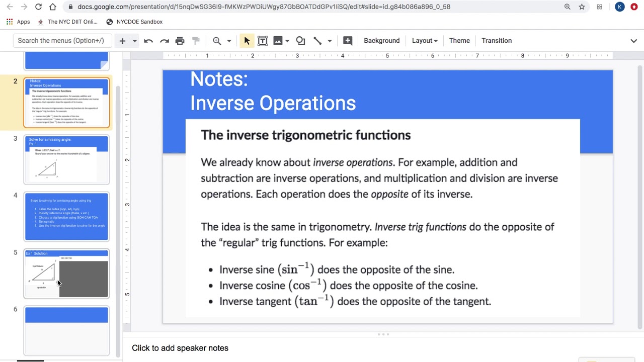
Task: Add a comment icon
Action: (x=348, y=41)
